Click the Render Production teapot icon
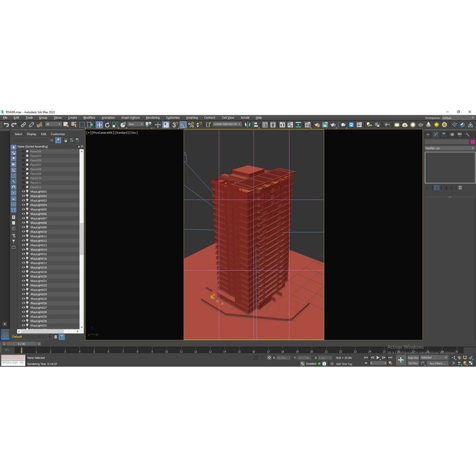This screenshot has width=476, height=476. coord(333,125)
